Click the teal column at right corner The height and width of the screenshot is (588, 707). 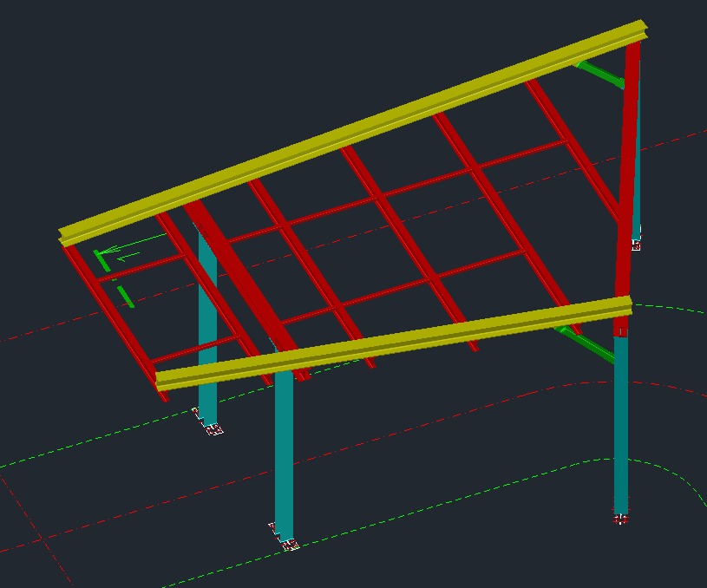point(620,425)
